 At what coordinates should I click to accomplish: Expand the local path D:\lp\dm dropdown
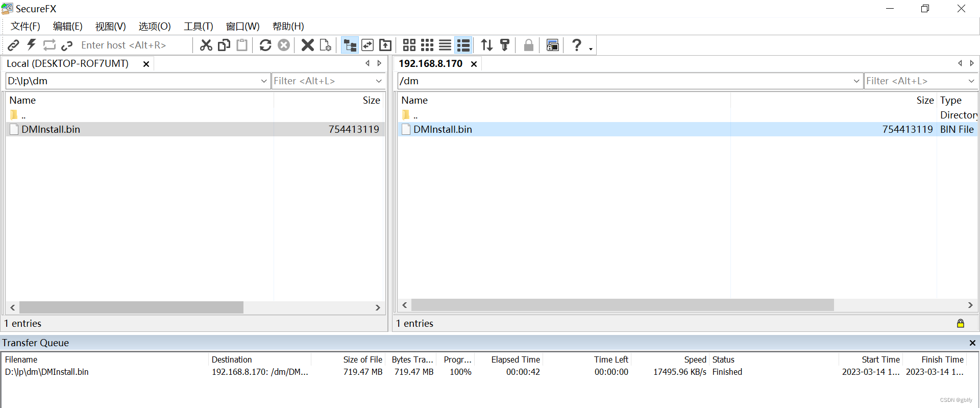(x=264, y=81)
